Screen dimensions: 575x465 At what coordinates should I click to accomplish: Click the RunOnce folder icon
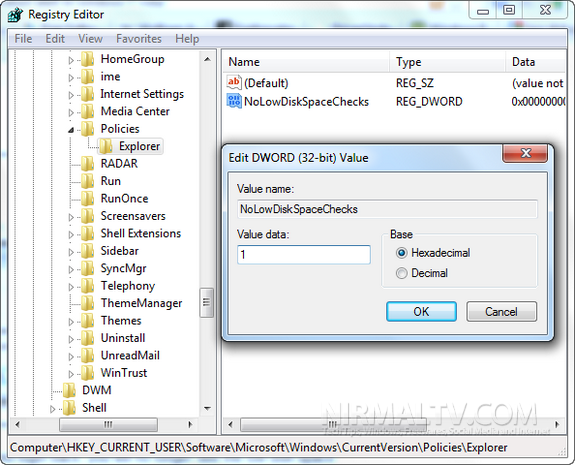(88, 199)
